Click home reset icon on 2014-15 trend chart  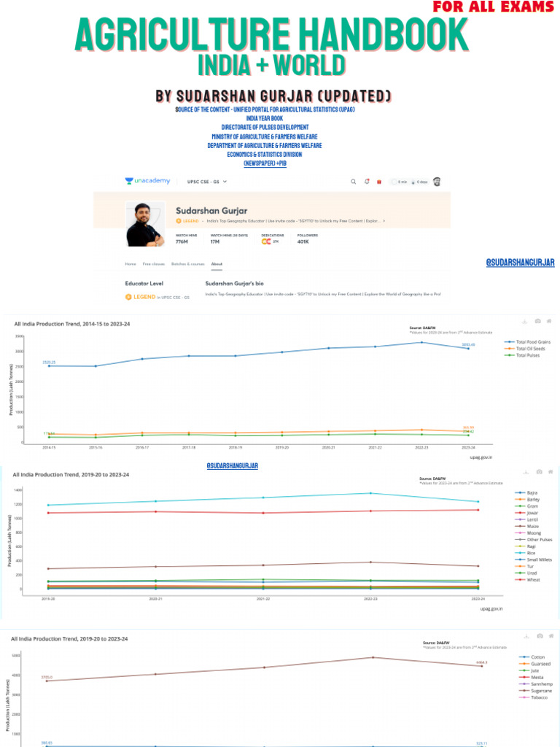[548, 321]
